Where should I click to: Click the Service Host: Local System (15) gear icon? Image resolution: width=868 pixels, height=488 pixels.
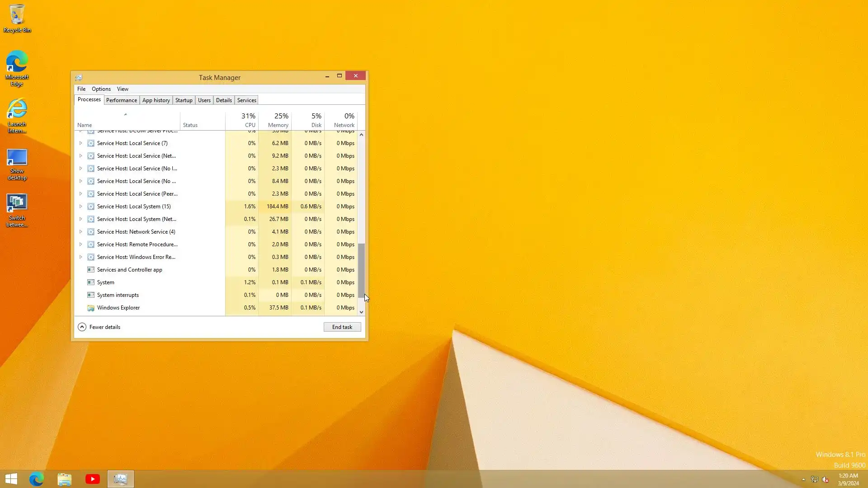(90, 206)
